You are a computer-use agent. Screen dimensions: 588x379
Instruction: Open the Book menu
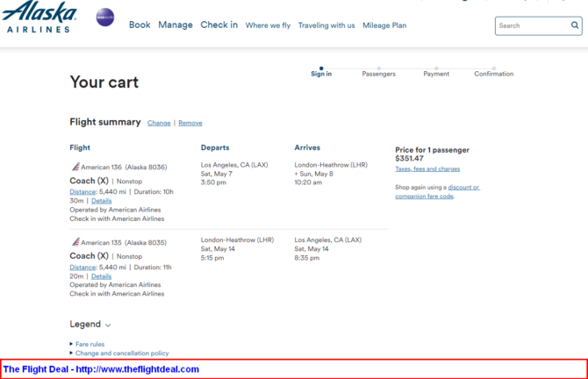140,25
